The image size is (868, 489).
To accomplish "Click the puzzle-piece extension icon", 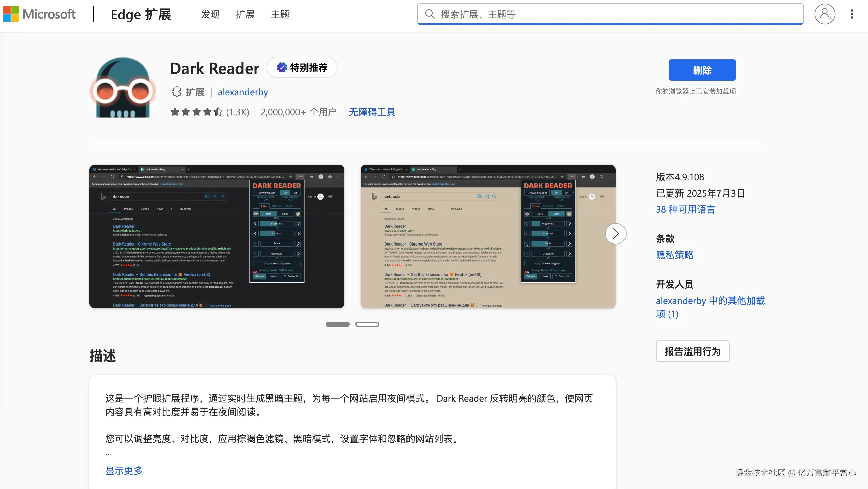I will point(176,92).
